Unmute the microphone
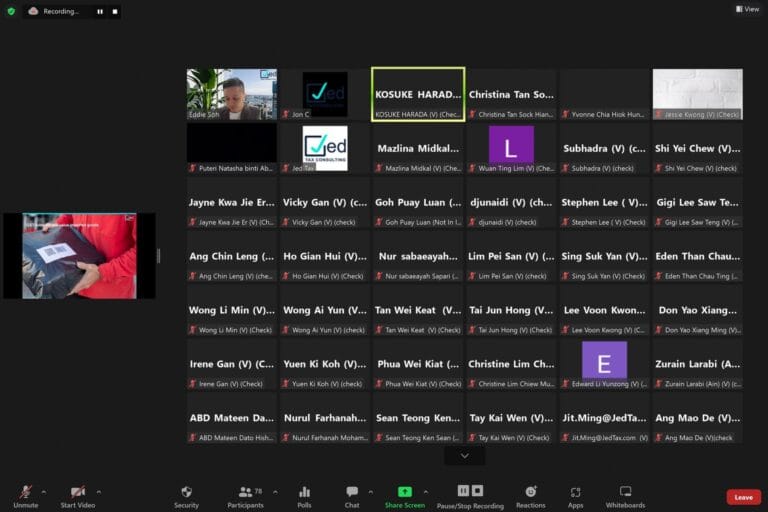The image size is (768, 512). [x=25, y=496]
